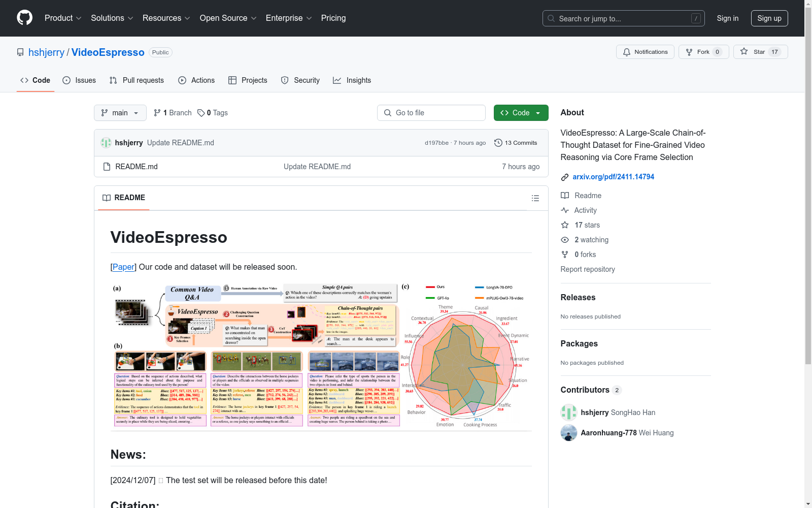Expand the Open Source menu
Screen dimensions: 812x508
click(228, 18)
